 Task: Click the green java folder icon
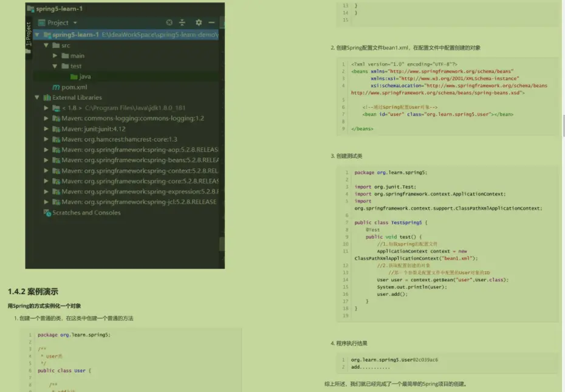(x=74, y=77)
